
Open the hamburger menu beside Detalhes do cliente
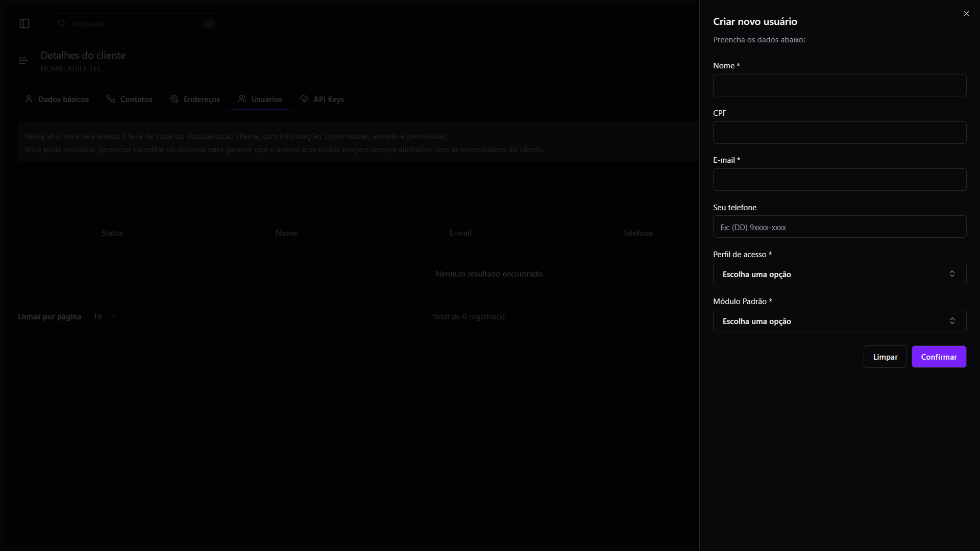[x=23, y=61]
